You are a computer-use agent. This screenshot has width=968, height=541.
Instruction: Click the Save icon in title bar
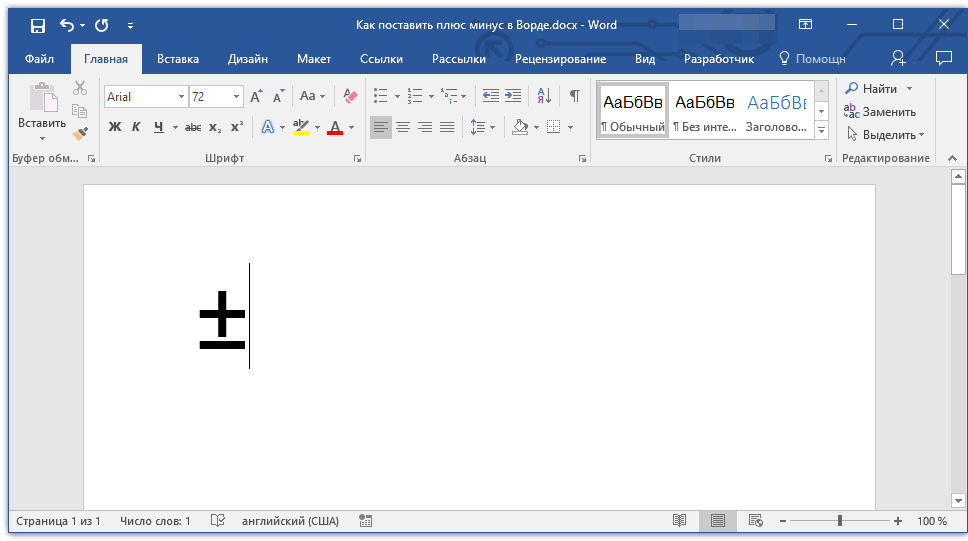coord(37,25)
